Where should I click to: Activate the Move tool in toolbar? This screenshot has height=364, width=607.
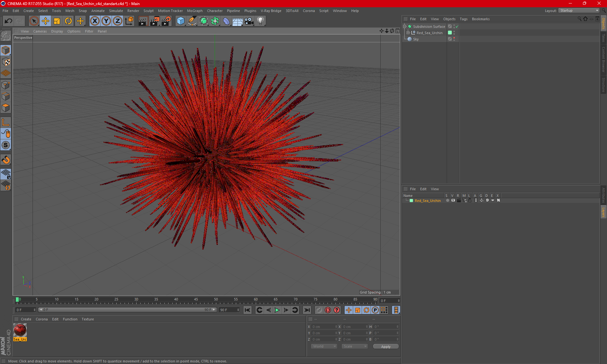point(46,21)
